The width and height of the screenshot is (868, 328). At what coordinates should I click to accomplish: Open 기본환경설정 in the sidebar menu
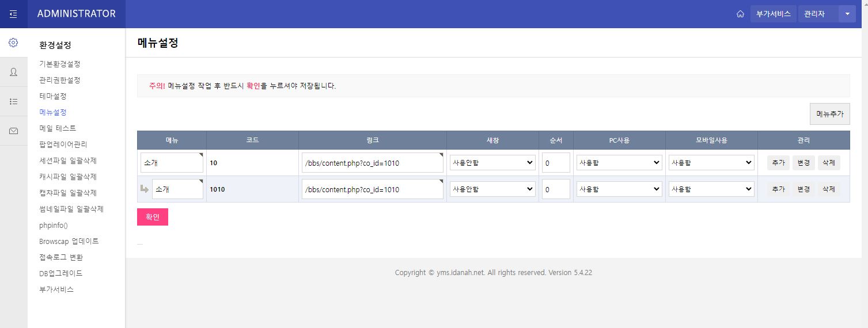[x=60, y=64]
